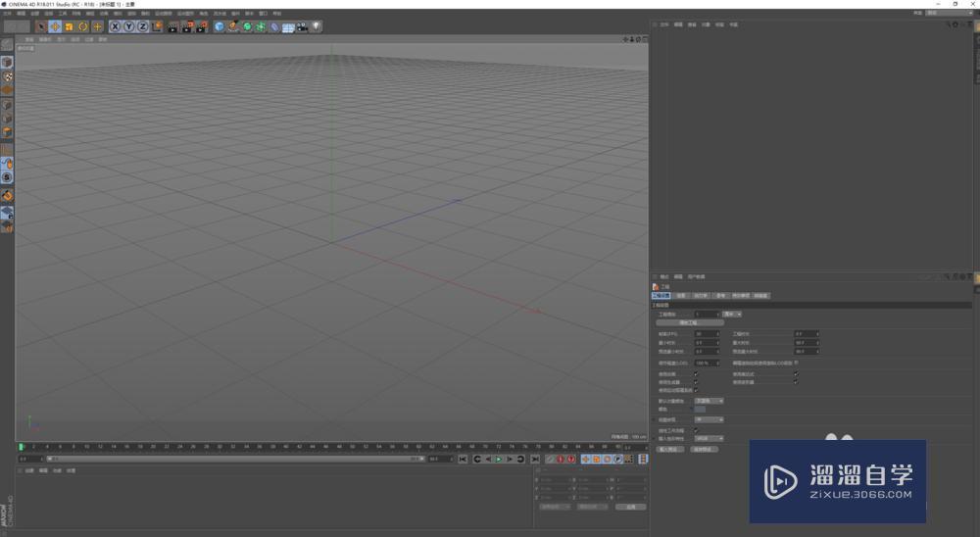
Task: Toggle the Z-axis lock button
Action: 142,26
